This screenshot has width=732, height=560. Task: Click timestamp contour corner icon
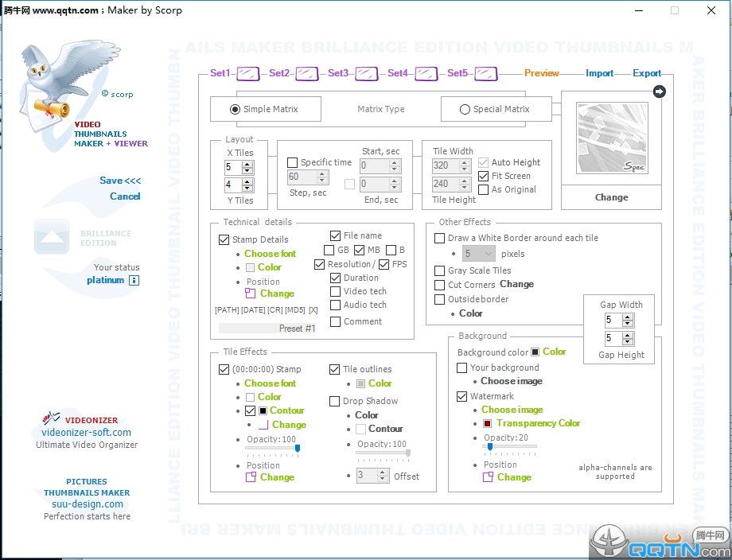pyautogui.click(x=263, y=425)
